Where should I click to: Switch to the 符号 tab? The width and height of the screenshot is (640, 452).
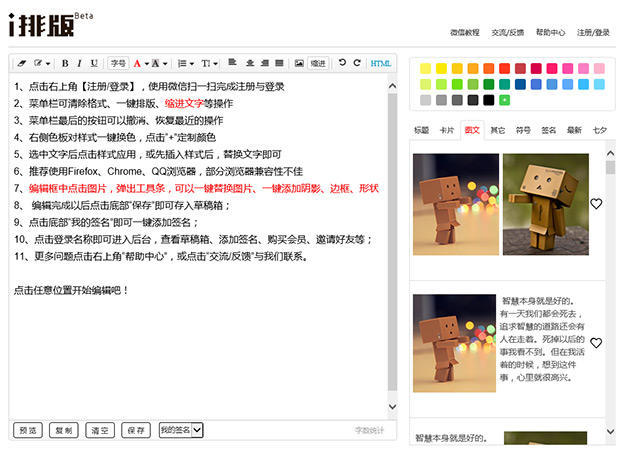tap(523, 131)
